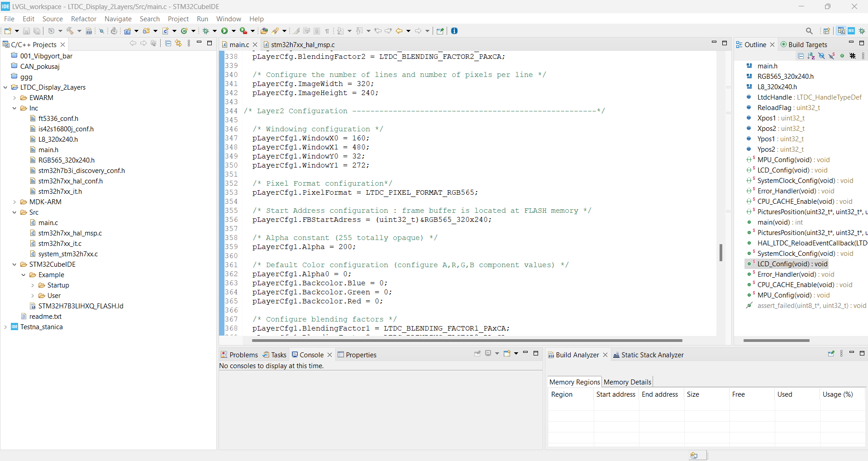Toggle Hide Fields in the Outline toolbar
This screenshot has width=868, height=461.
(x=821, y=56)
